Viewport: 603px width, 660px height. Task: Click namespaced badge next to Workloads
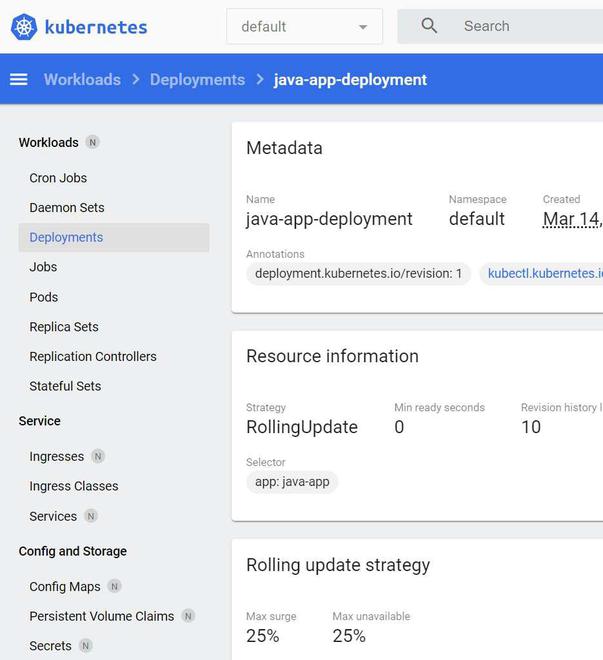pos(93,143)
